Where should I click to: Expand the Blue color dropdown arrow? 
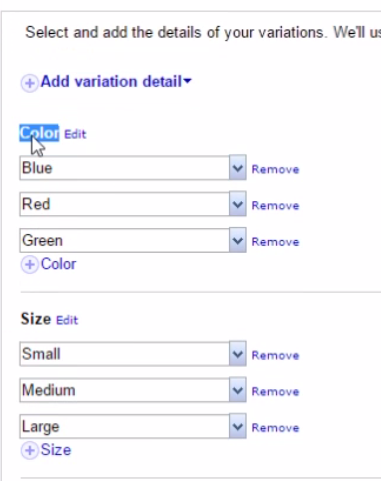(238, 168)
